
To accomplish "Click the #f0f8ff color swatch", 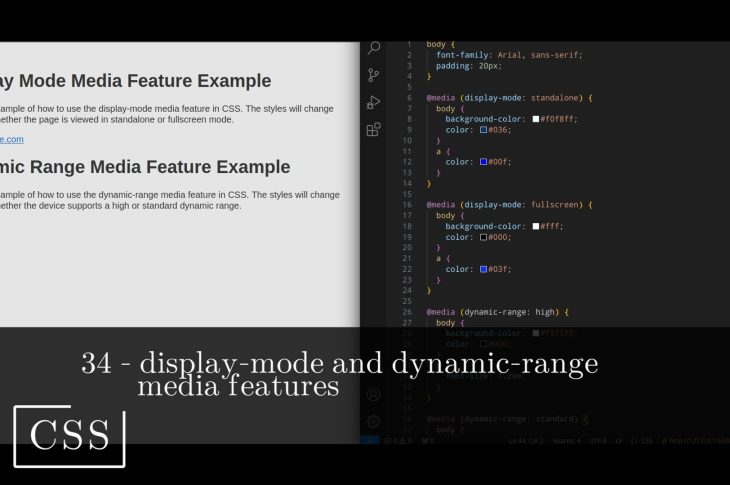I will tap(536, 119).
